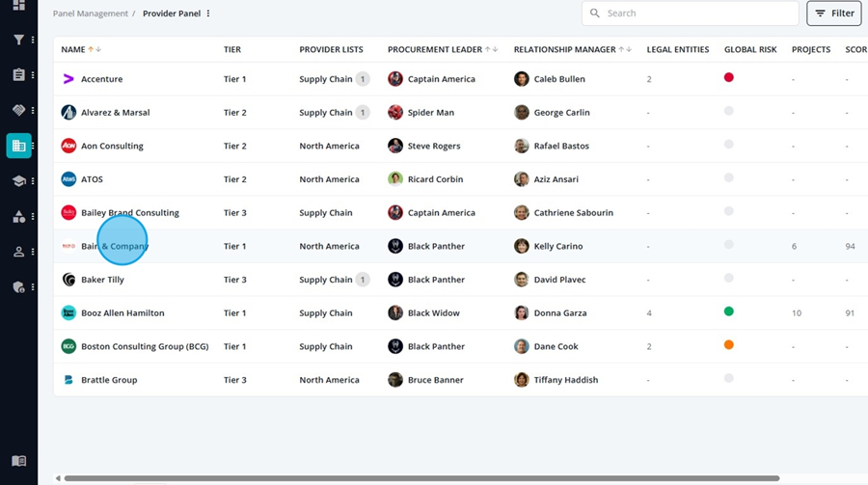Sort by Procurement Leader column arrows

(492, 49)
